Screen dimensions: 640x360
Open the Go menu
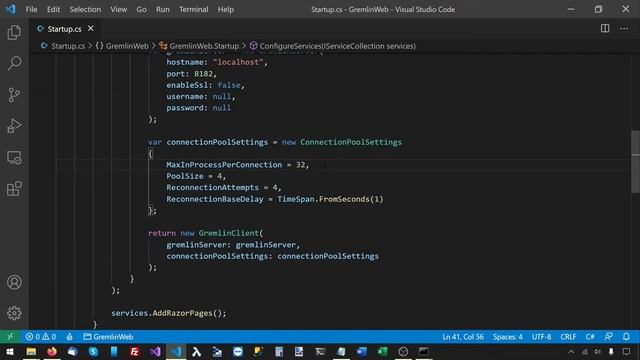coord(141,9)
